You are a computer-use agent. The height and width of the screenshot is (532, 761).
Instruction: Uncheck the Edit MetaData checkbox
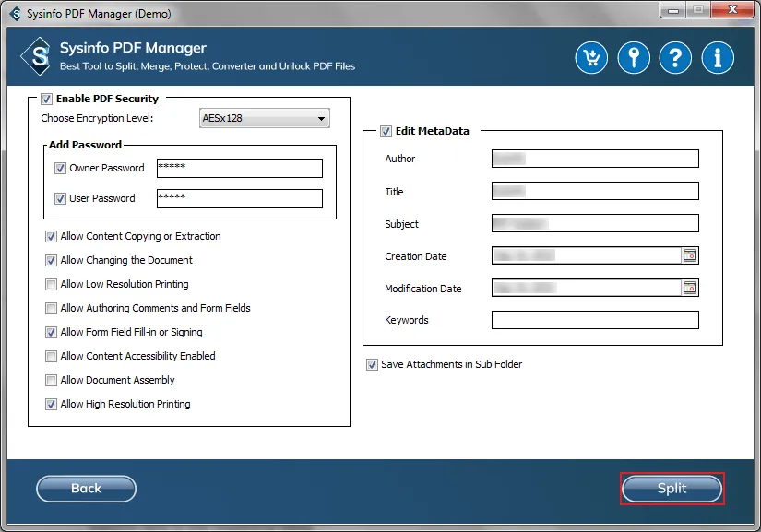(x=386, y=131)
